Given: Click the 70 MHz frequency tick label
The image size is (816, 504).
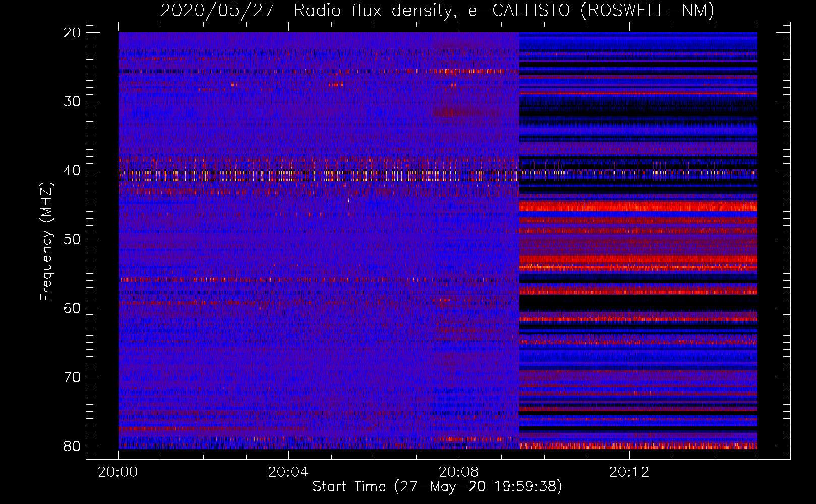Looking at the screenshot, I should coord(72,377).
